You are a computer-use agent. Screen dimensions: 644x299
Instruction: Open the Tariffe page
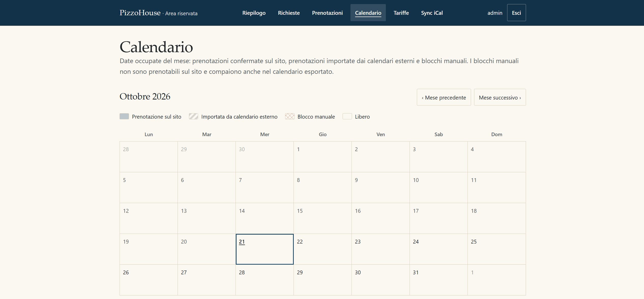pos(401,13)
